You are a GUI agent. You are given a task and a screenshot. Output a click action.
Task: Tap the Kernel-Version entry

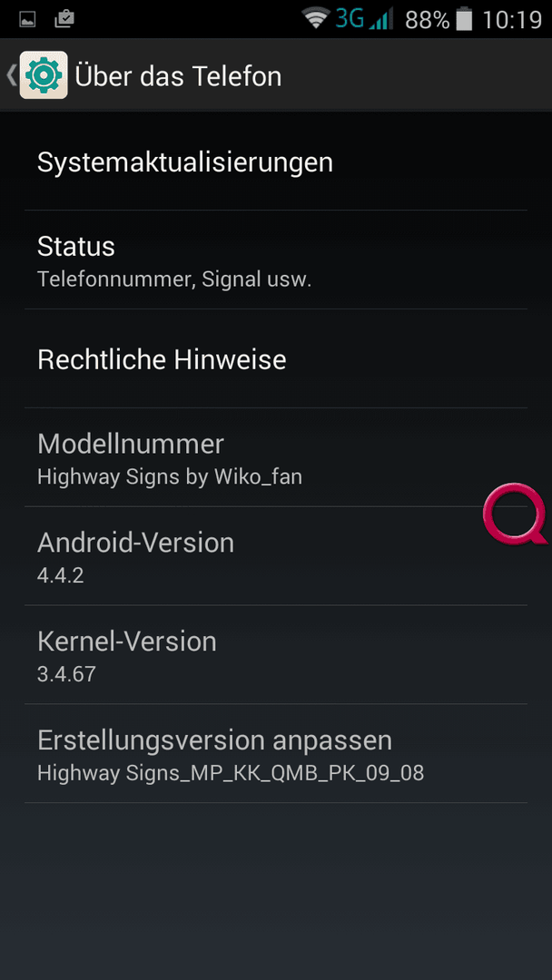click(x=276, y=655)
